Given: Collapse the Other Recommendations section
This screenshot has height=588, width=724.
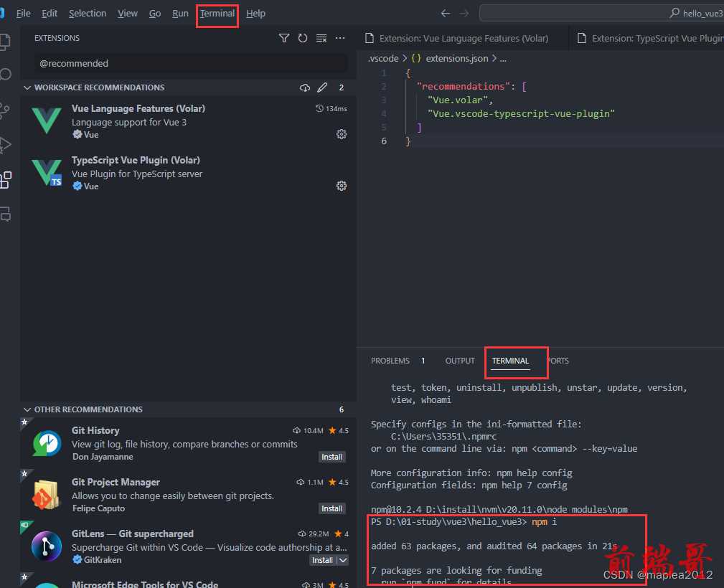Looking at the screenshot, I should (x=27, y=409).
